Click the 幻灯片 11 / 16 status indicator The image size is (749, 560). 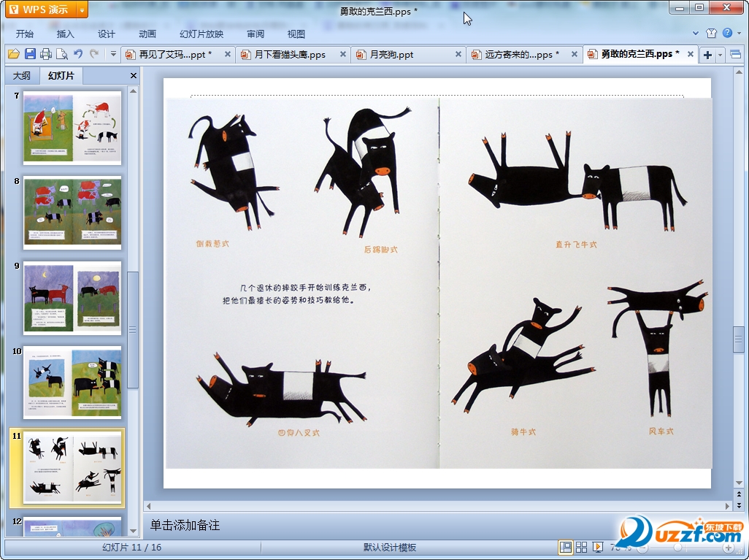tap(132, 548)
